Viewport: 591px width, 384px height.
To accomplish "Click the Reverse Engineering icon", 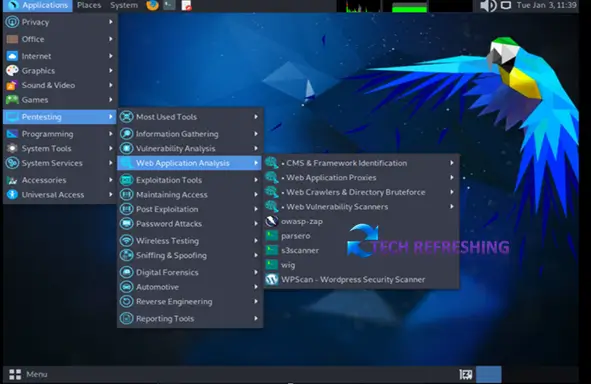I will click(127, 301).
